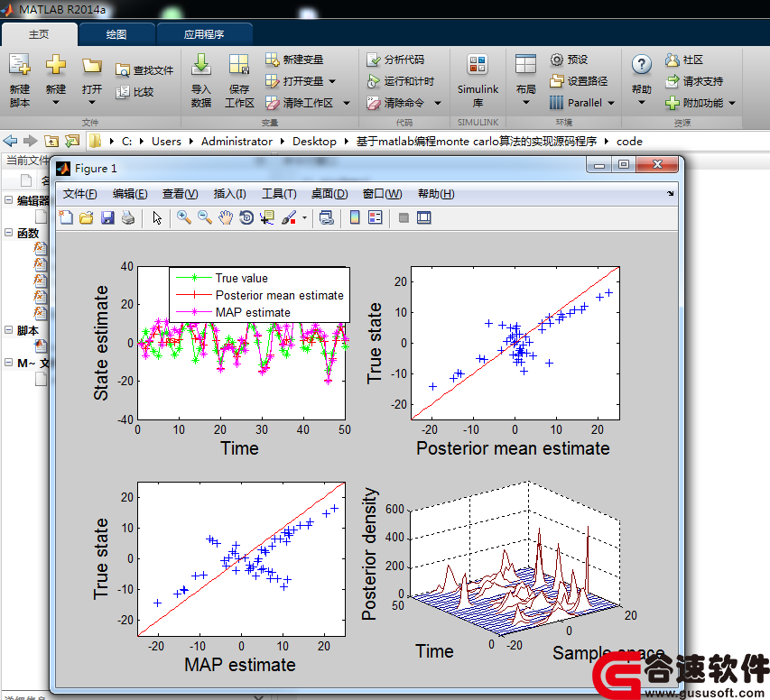770x700 pixels.
Task: Open the Parallel dropdown
Action: tap(611, 103)
